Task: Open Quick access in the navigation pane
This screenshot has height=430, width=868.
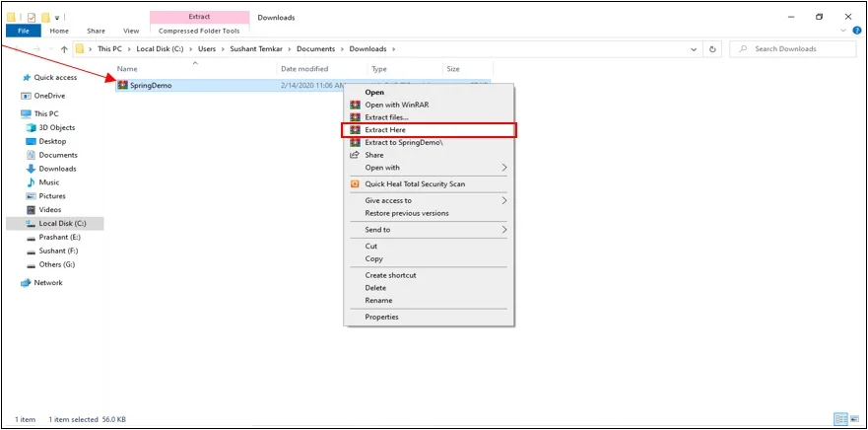Action: point(50,78)
